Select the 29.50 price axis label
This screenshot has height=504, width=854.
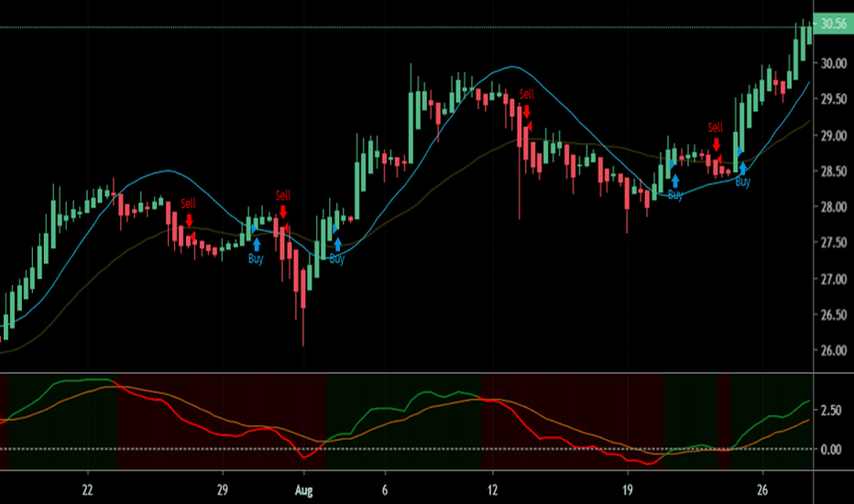click(x=834, y=99)
